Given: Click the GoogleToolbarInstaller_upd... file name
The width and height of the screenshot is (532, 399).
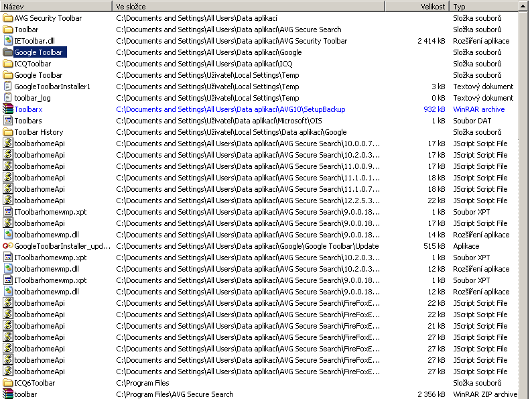Looking at the screenshot, I should (x=62, y=246).
